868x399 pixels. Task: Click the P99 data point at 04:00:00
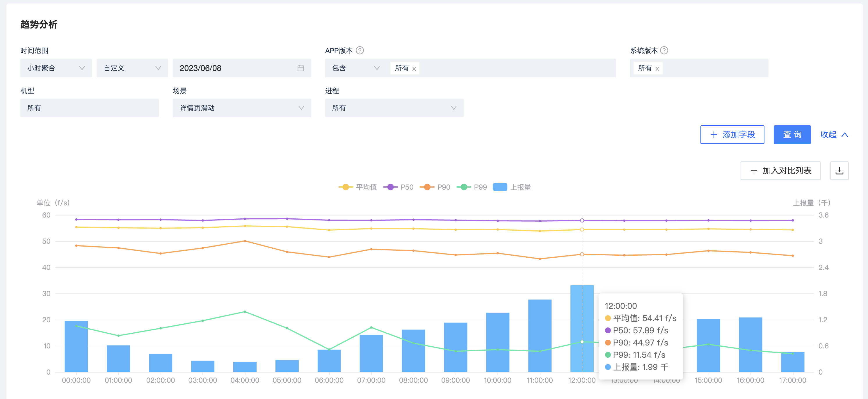coord(245,312)
